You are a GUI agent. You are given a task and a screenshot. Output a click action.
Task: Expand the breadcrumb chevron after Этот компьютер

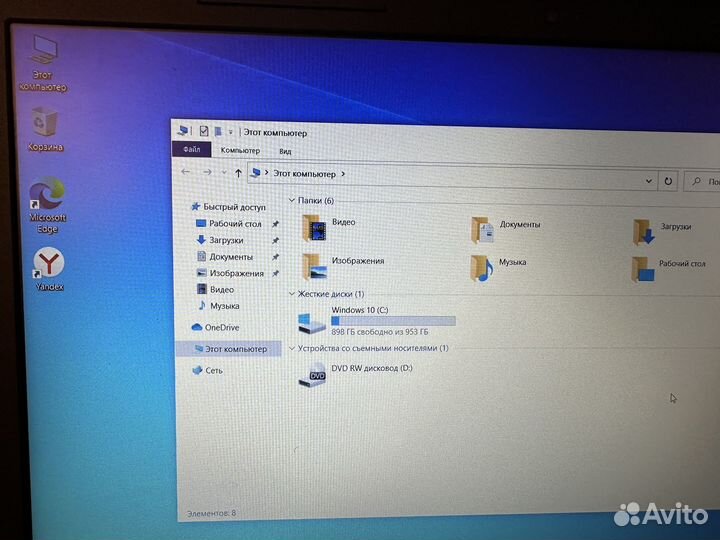(x=343, y=174)
